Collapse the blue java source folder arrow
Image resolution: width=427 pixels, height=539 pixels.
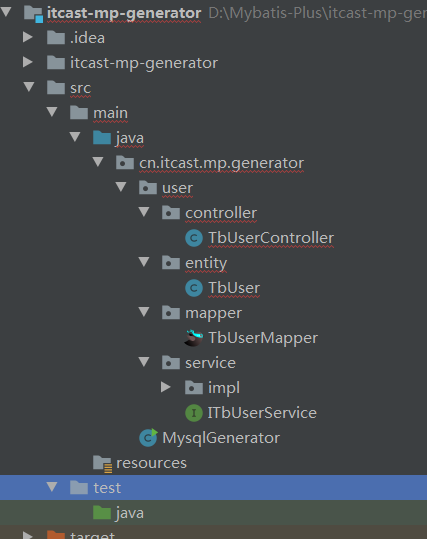75,137
